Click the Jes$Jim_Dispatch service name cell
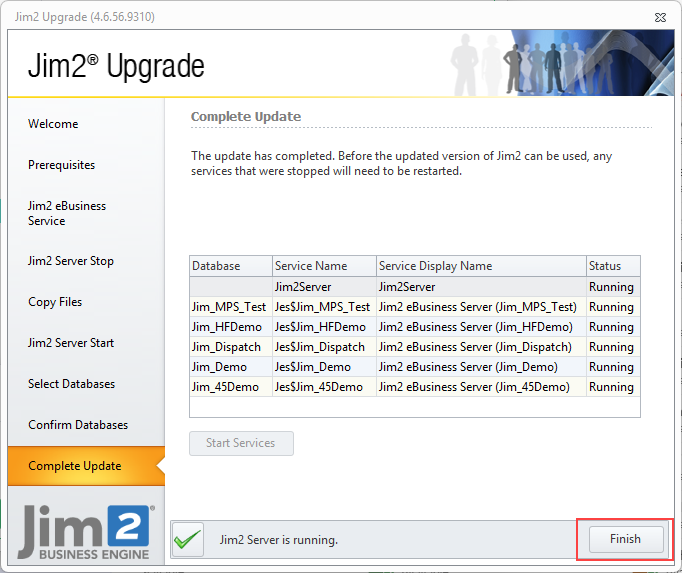Screen dimensions: 682x573 (x=324, y=347)
